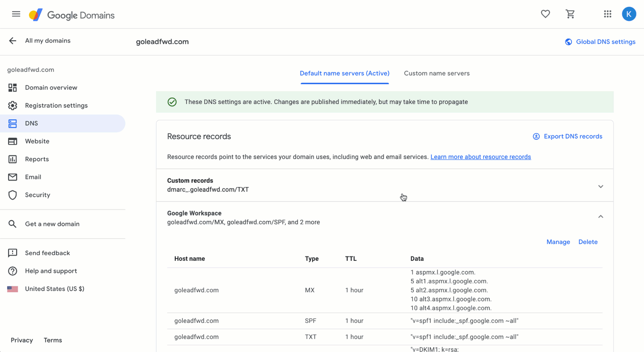This screenshot has height=352, width=644.
Task: Open the Website section icon
Action: tap(13, 141)
